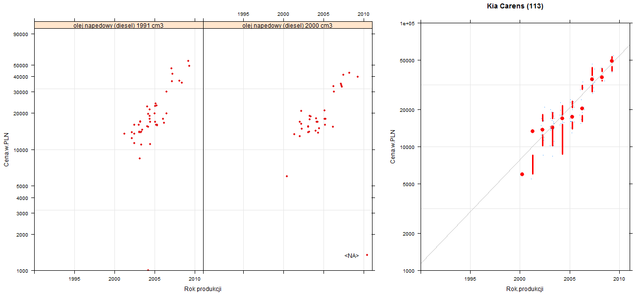Select the 'olej napędowy (diesel) 1991 cm3' strip header
This screenshot has height=297, width=644.
point(119,25)
